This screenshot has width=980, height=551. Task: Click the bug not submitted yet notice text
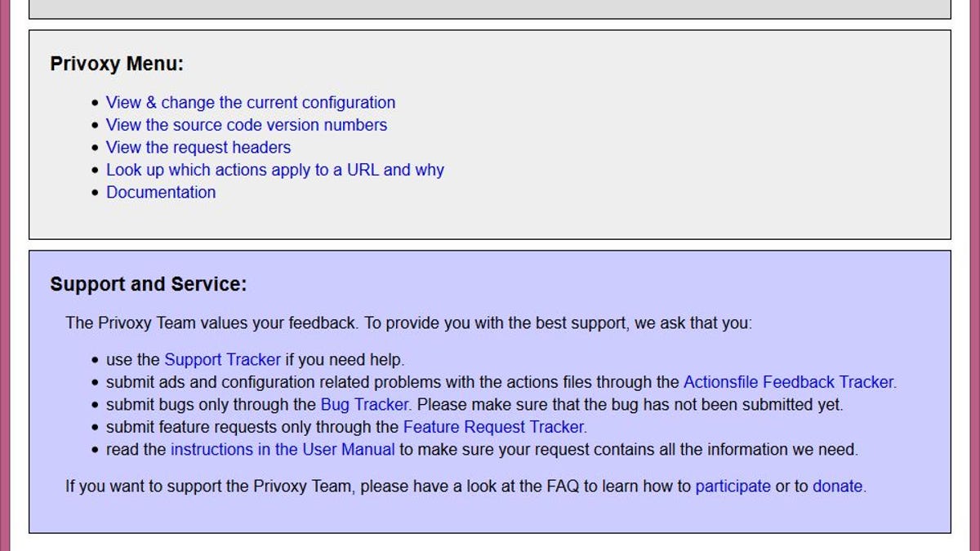tap(630, 404)
